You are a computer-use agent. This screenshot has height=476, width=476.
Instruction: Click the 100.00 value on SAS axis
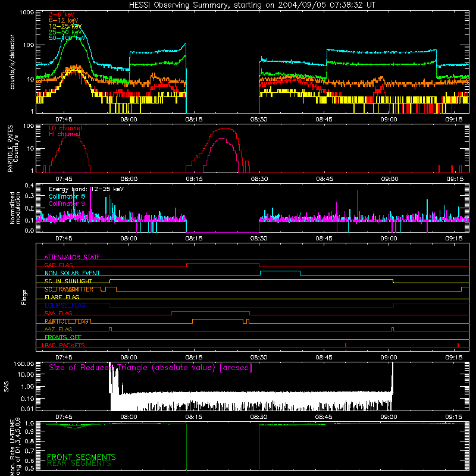point(24,364)
